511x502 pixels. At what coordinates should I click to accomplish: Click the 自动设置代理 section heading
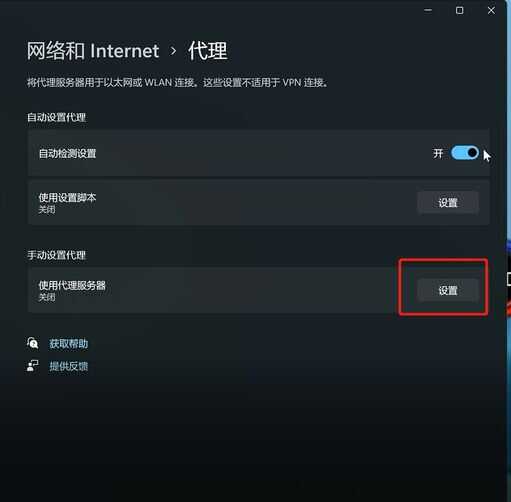[x=56, y=117]
